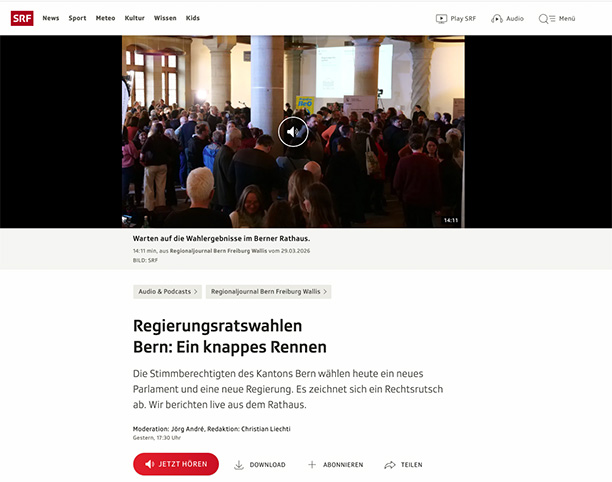Click the SRF logo
612x482 pixels.
tap(22, 18)
